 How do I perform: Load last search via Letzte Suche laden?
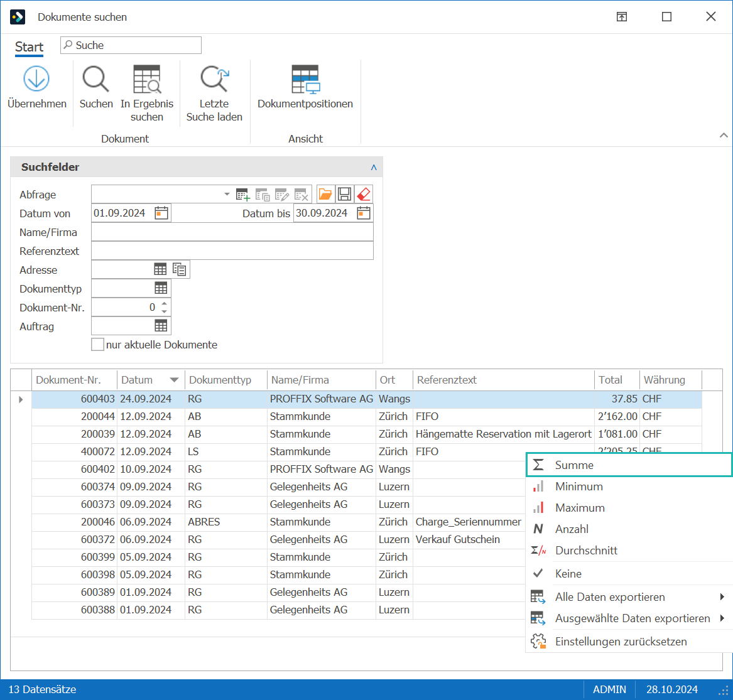(215, 78)
